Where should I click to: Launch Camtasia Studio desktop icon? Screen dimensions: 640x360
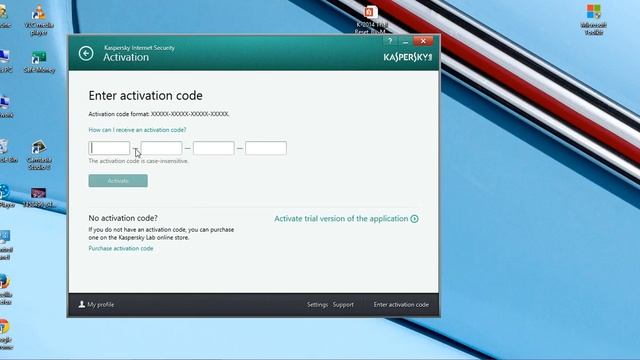(39, 155)
